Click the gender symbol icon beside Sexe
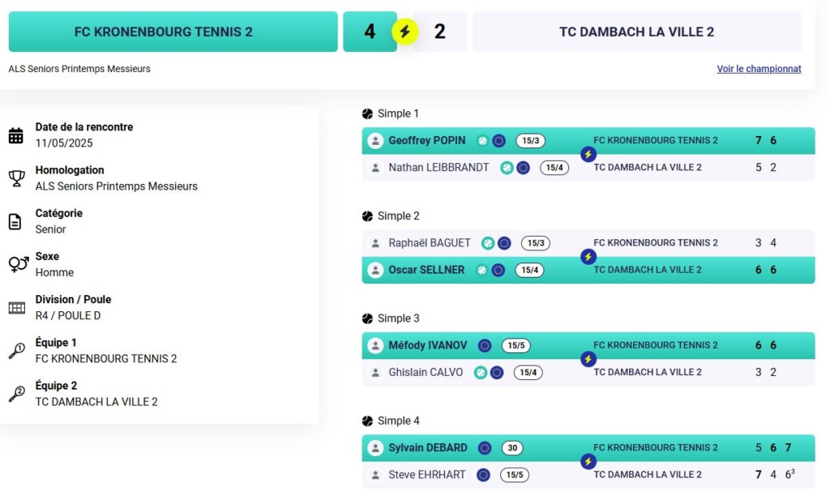830x504 pixels. (18, 264)
